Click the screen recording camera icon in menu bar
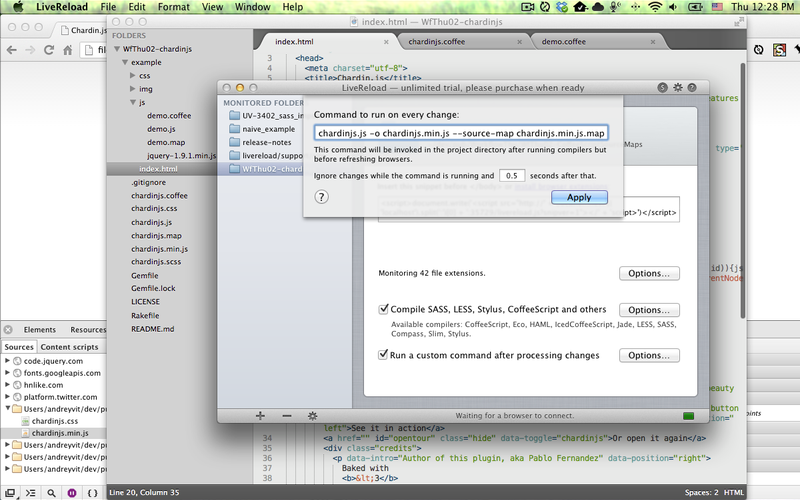Image resolution: width=800 pixels, height=500 pixels. 528,7
